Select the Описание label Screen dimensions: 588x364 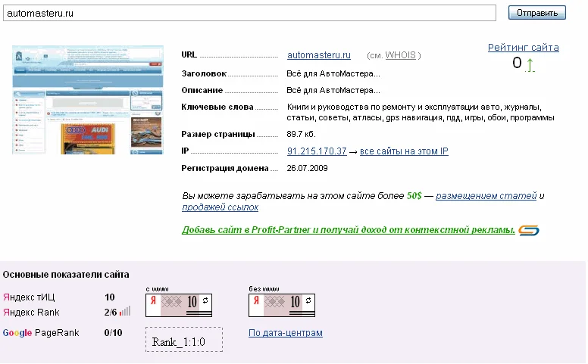(202, 90)
